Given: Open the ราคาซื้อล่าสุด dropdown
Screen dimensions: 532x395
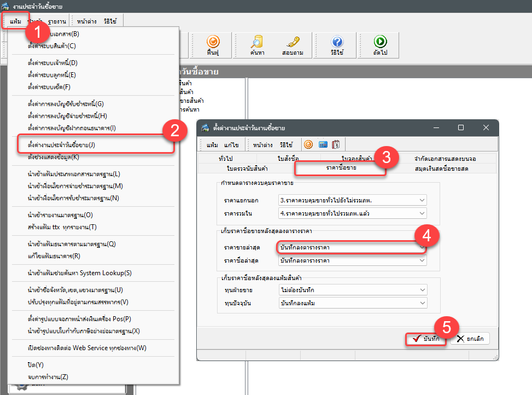Looking at the screenshot, I should (422, 261).
